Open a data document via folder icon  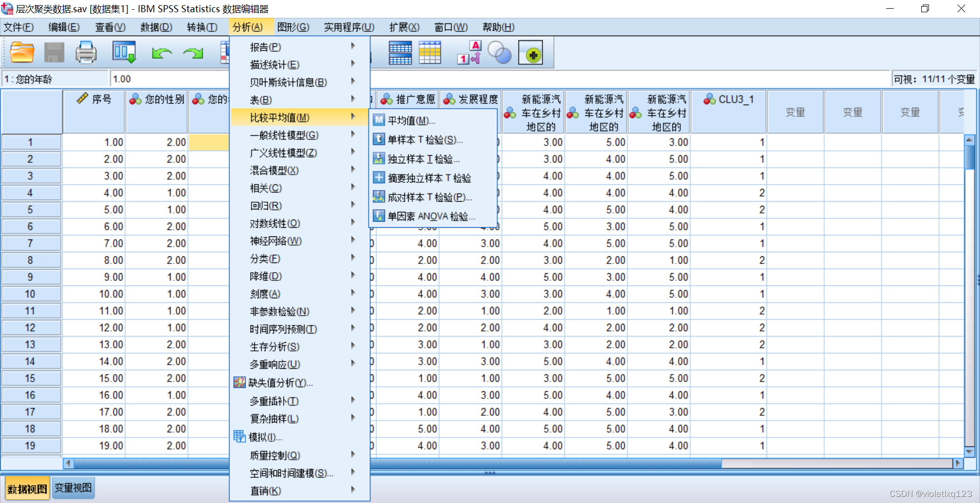(22, 53)
